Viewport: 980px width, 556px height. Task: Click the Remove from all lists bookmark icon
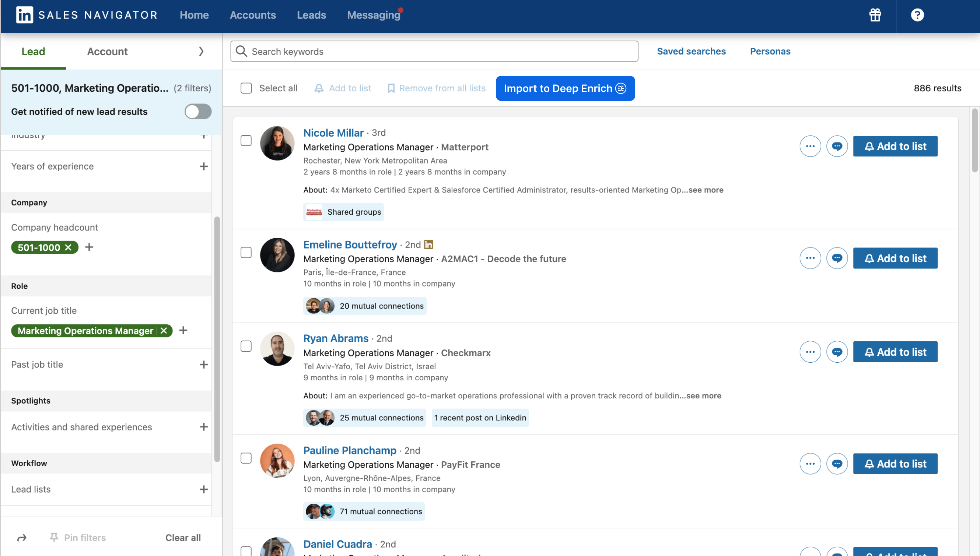[x=391, y=88]
